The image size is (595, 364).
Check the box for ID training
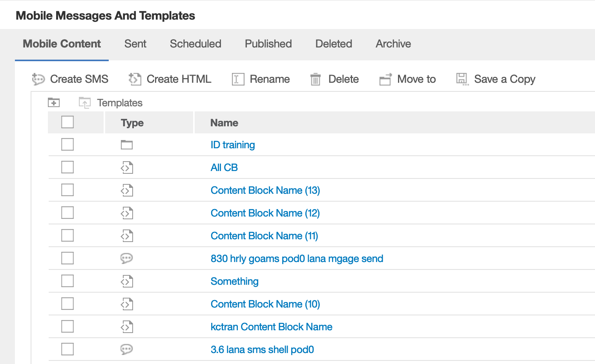pos(68,144)
